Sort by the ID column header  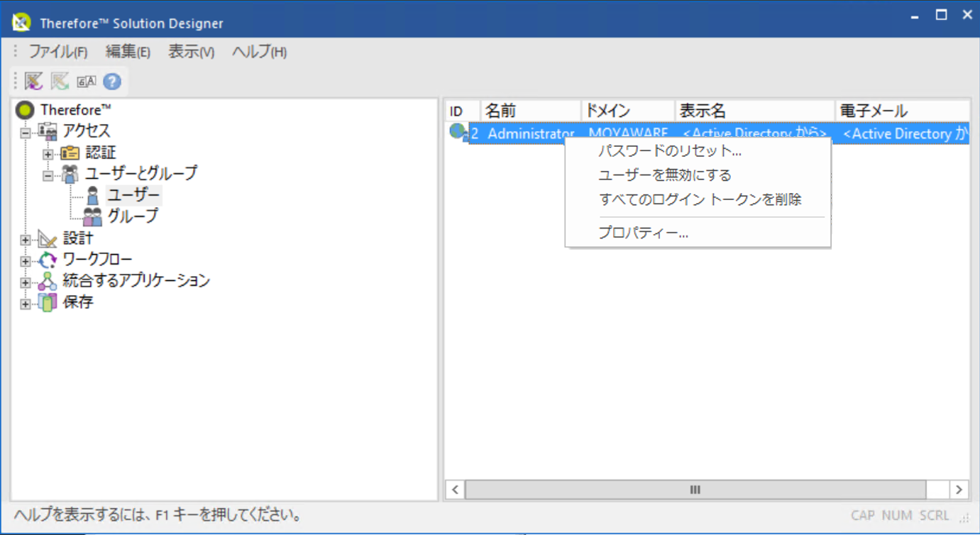462,111
